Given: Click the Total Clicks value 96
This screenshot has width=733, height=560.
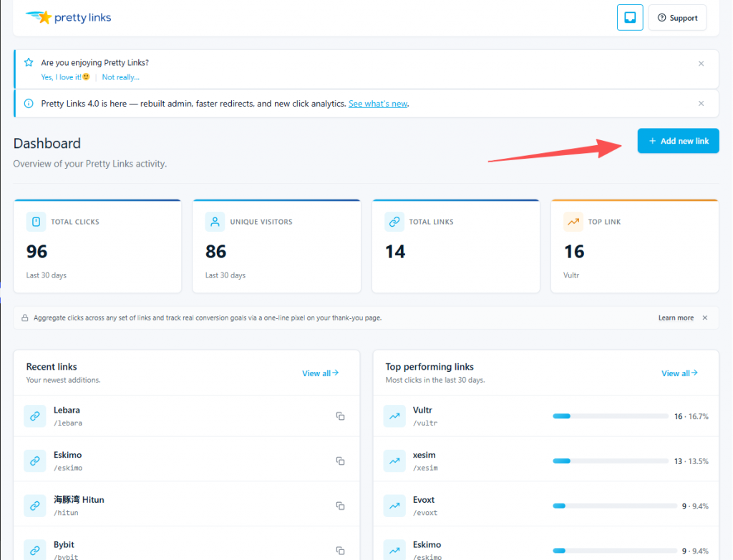Looking at the screenshot, I should pos(37,252).
